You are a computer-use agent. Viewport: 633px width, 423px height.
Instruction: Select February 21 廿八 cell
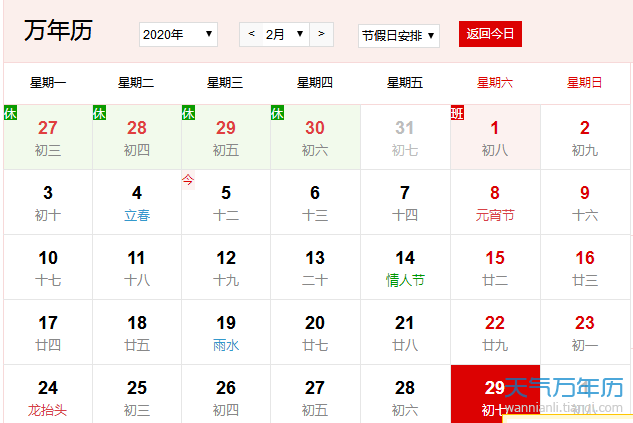tap(405, 332)
